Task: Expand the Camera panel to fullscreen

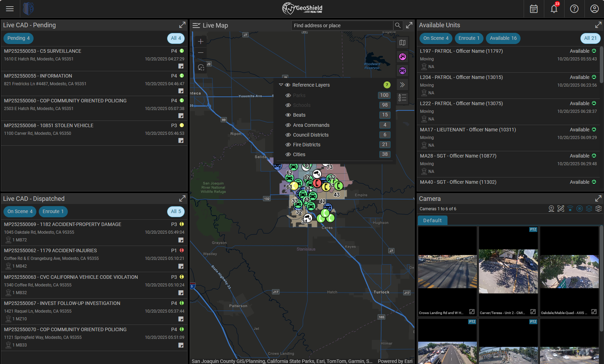Action: (598, 198)
